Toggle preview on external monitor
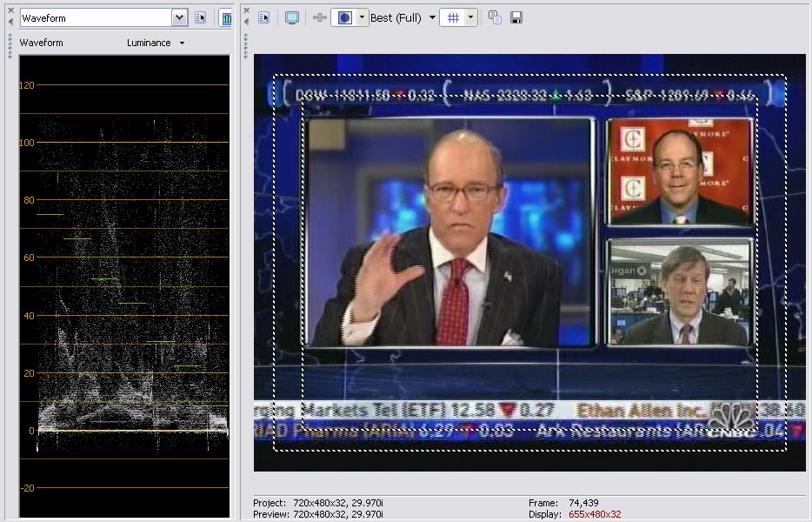Image resolution: width=812 pixels, height=522 pixels. [292, 17]
